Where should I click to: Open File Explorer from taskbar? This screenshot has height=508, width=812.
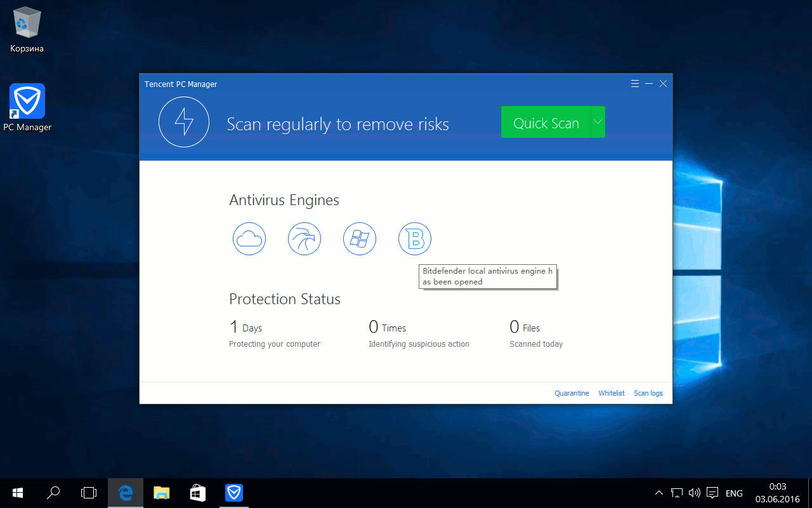(x=162, y=493)
